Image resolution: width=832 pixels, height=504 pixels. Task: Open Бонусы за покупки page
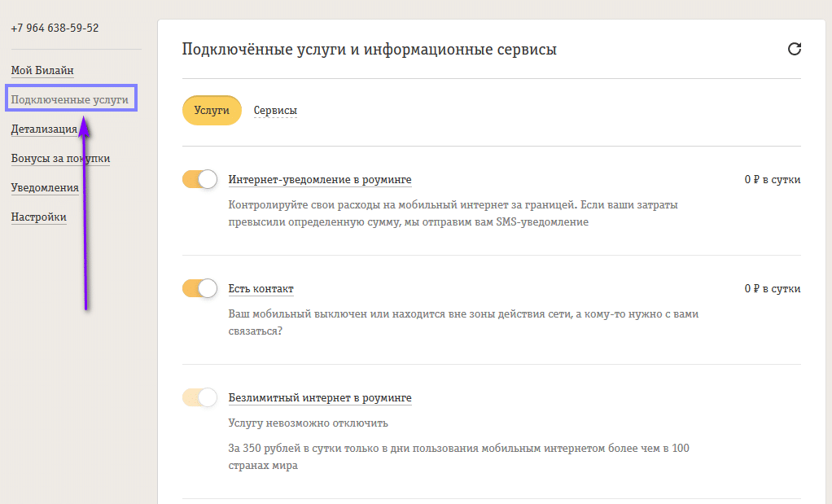coord(60,159)
